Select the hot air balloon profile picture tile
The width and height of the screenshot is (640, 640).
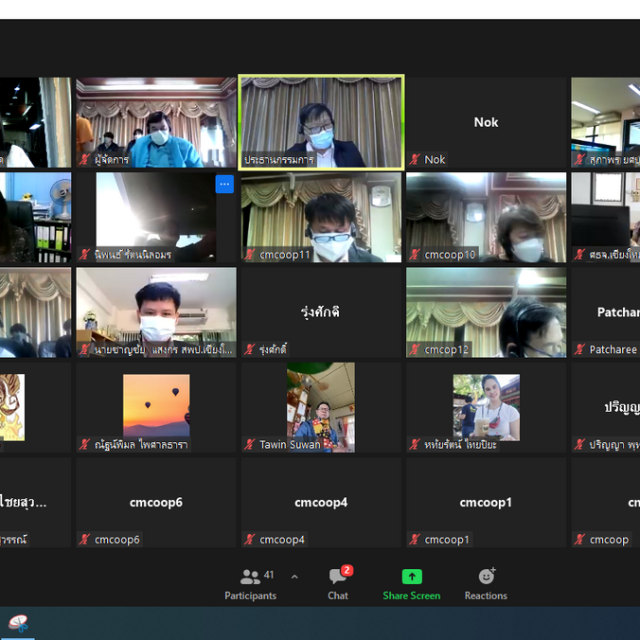156,406
